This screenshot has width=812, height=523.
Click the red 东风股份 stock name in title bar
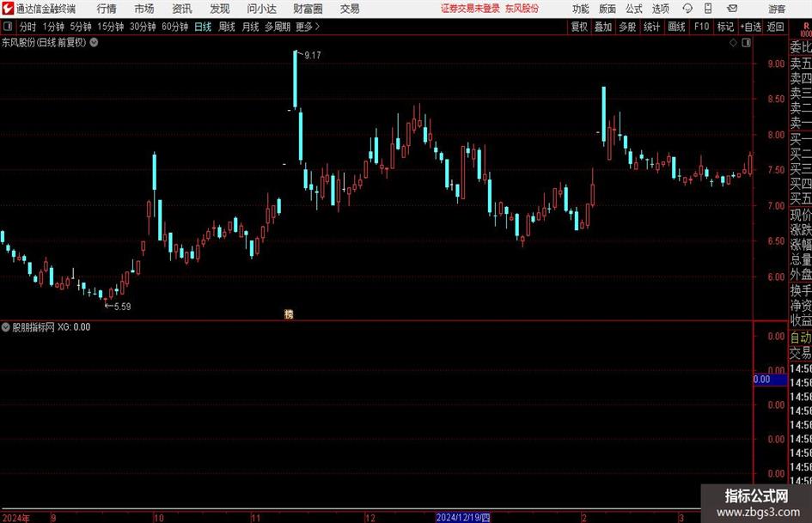click(x=522, y=9)
